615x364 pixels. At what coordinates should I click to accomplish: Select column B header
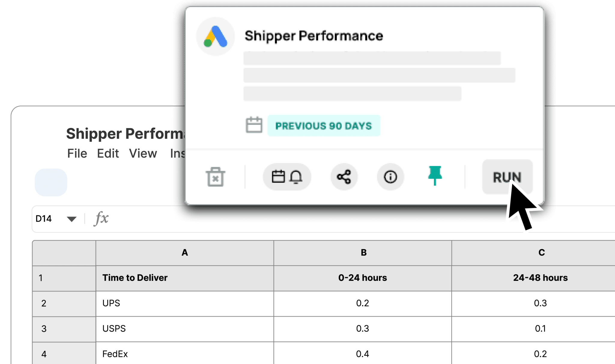pyautogui.click(x=363, y=253)
